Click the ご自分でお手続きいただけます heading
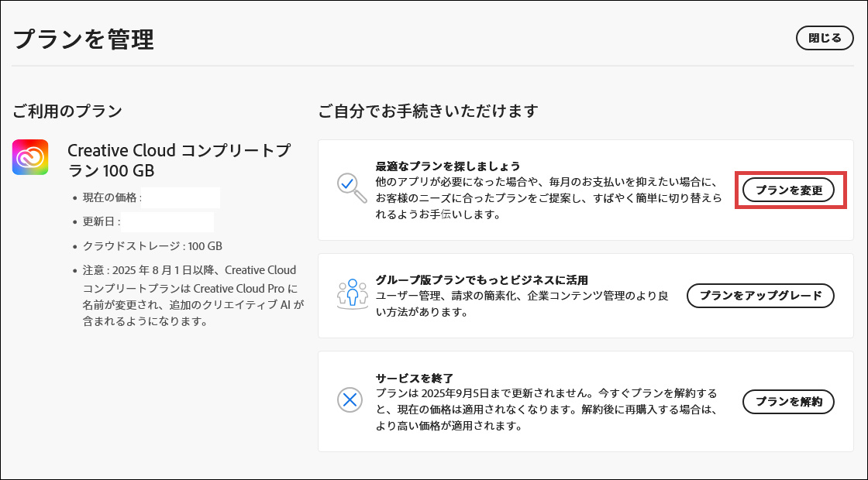 [429, 111]
